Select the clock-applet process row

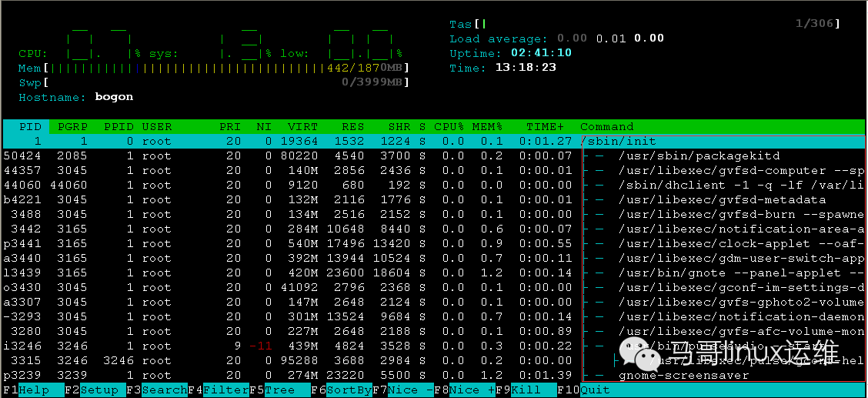434,243
